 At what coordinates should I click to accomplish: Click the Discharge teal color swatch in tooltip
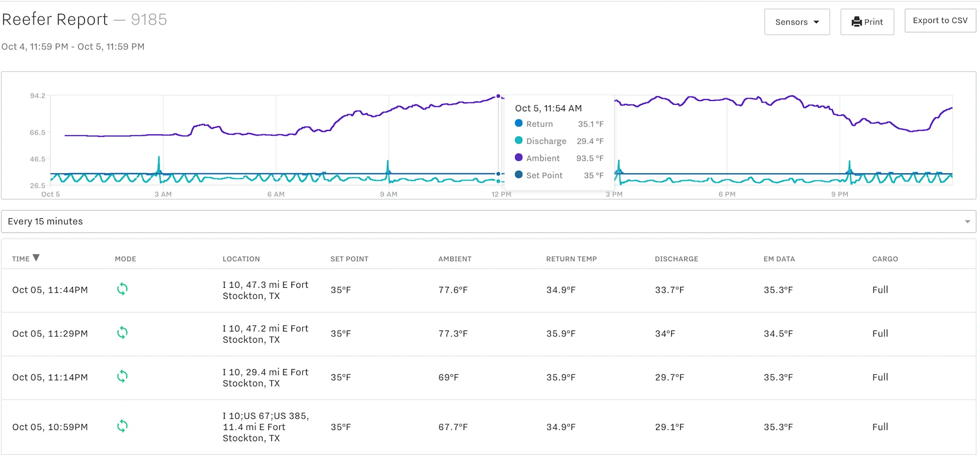click(518, 141)
